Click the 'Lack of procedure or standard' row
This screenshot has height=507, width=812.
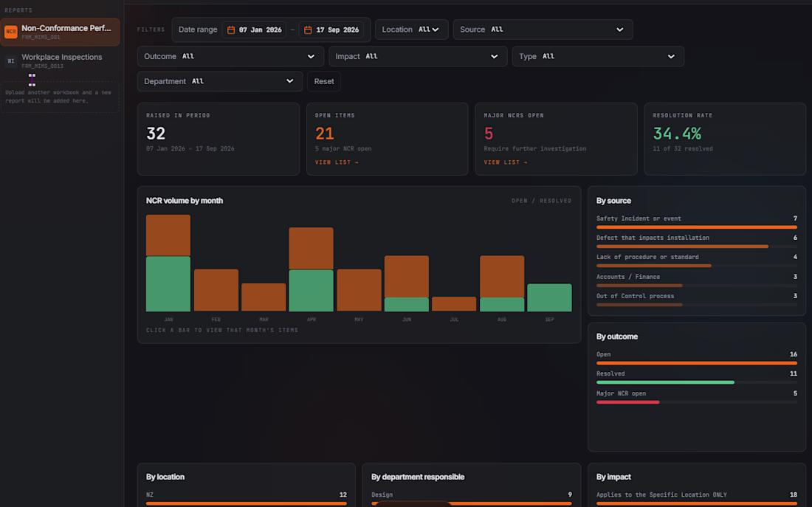point(697,261)
